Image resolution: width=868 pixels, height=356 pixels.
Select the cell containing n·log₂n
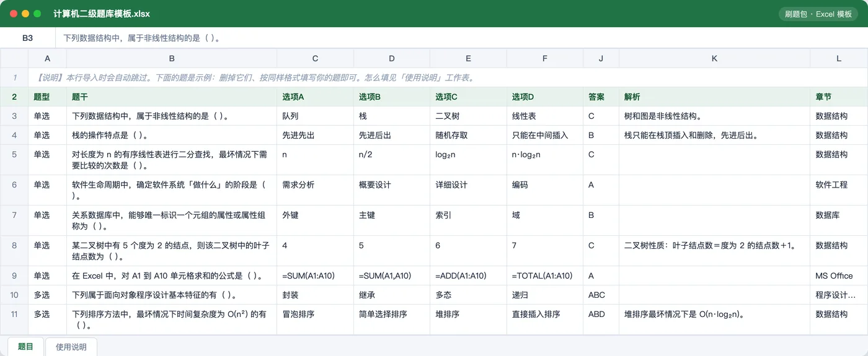545,160
